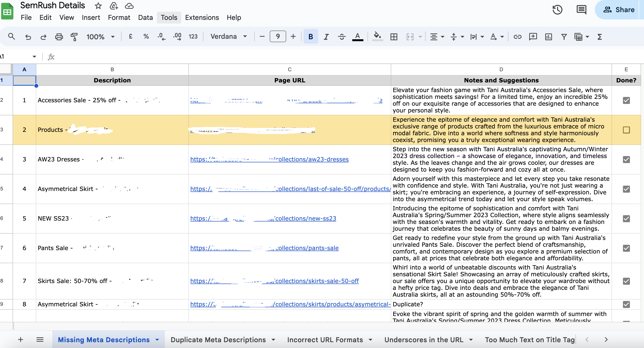Insert chart from toolbar

pyautogui.click(x=548, y=37)
